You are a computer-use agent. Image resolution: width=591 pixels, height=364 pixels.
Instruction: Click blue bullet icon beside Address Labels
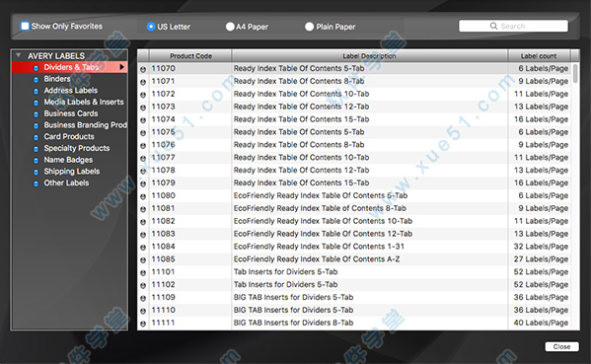point(36,91)
